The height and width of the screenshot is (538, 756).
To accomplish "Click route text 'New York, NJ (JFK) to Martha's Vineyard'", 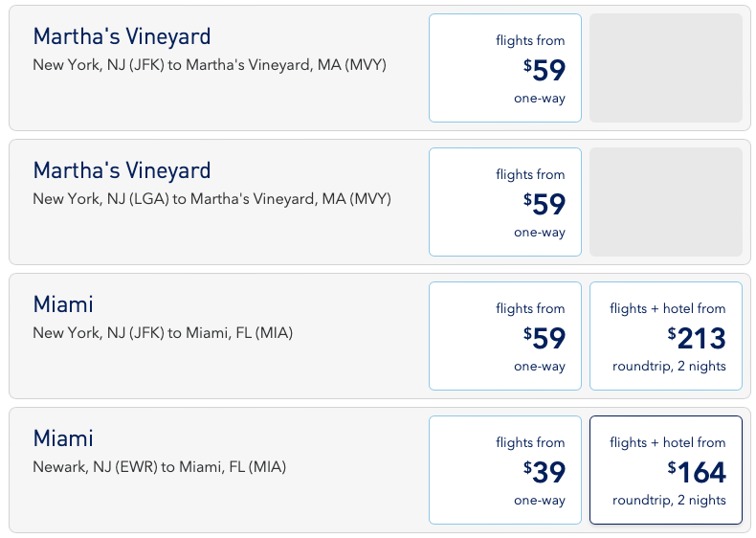I will click(210, 65).
